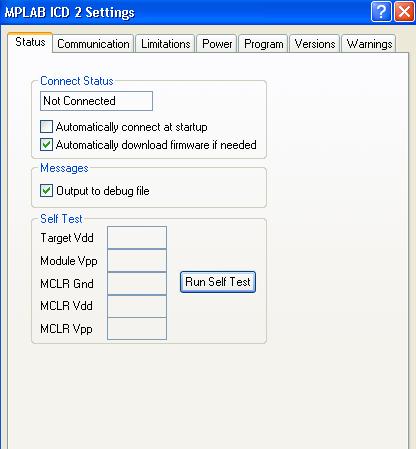The height and width of the screenshot is (449, 416).
Task: Click the Module Vpp result field
Action: coord(137,260)
